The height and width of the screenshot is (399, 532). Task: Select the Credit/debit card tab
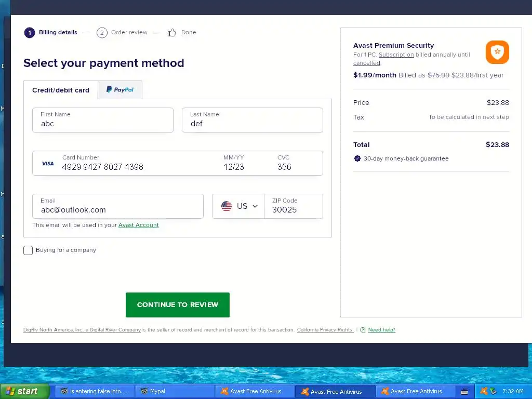click(61, 90)
